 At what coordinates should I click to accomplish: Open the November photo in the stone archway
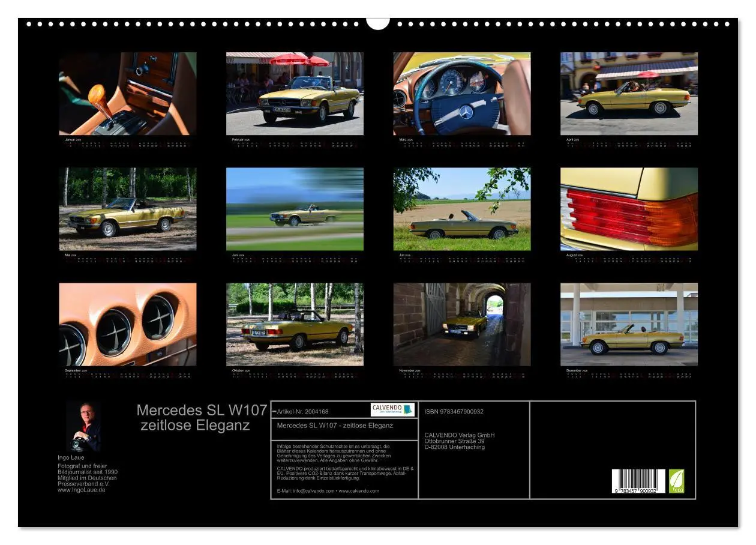click(462, 325)
